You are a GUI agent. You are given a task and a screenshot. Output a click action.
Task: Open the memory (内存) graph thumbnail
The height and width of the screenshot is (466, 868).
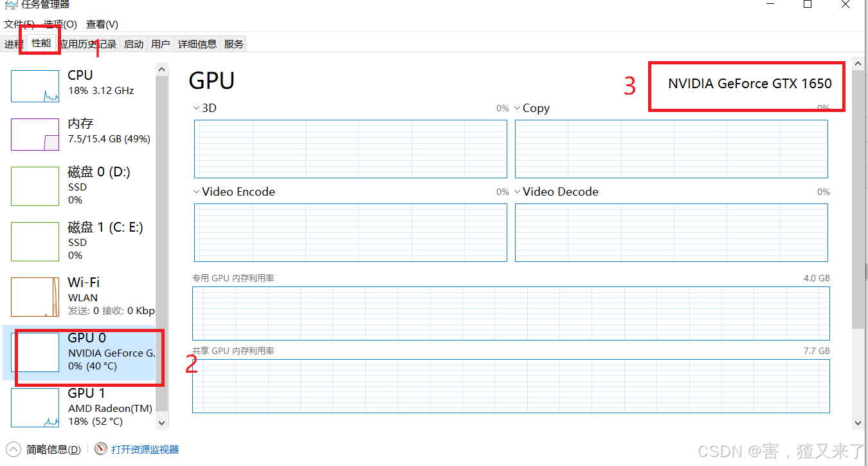(x=35, y=135)
